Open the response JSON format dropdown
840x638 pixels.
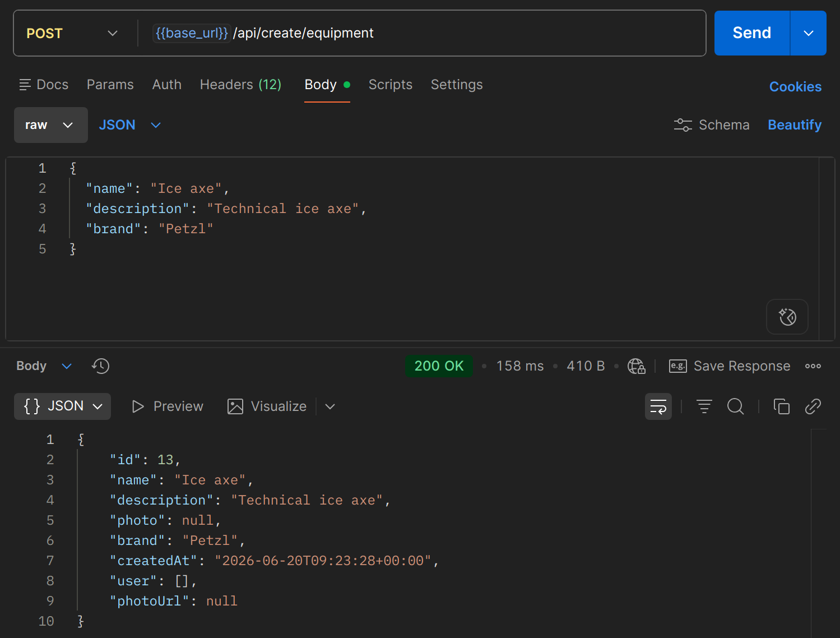tap(62, 406)
